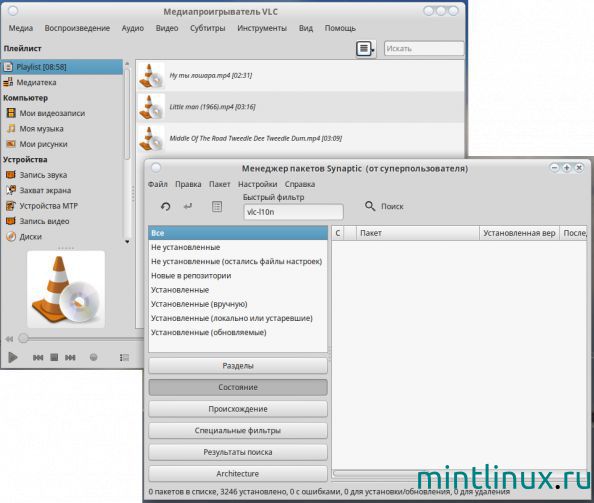Click the Synaptic reload packages icon
Image resolution: width=594 pixels, height=503 pixels.
[x=166, y=206]
